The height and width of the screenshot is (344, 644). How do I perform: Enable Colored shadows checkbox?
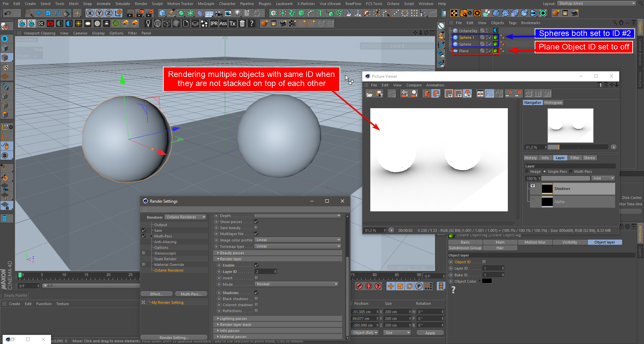click(x=256, y=305)
